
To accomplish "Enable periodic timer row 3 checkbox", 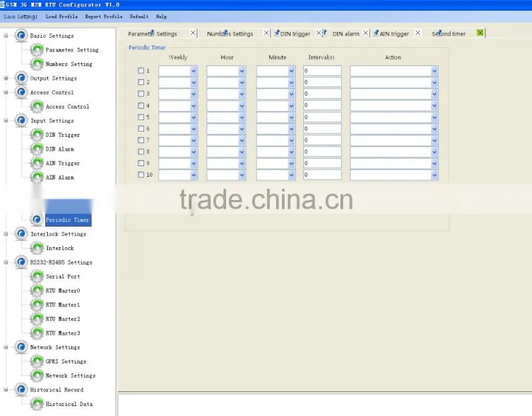I will [141, 94].
